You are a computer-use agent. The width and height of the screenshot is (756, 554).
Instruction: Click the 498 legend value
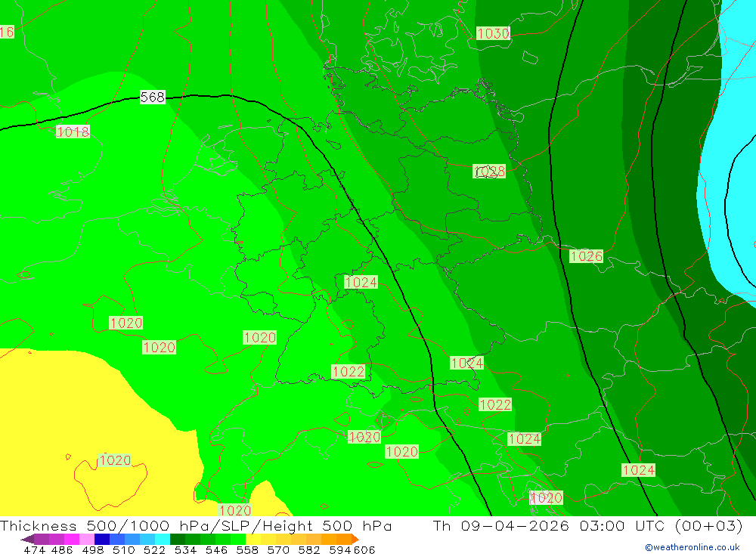pos(92,549)
